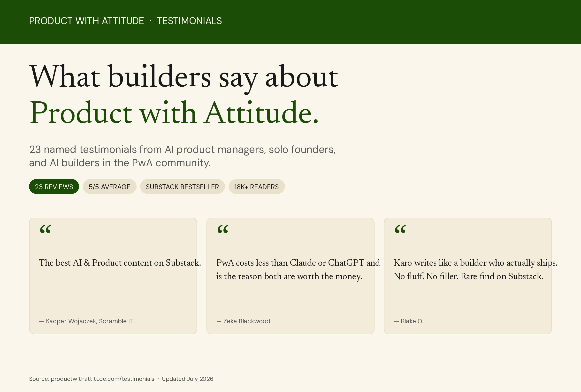Click attribution 'Blake O.'
The width and height of the screenshot is (581, 392).
point(409,321)
